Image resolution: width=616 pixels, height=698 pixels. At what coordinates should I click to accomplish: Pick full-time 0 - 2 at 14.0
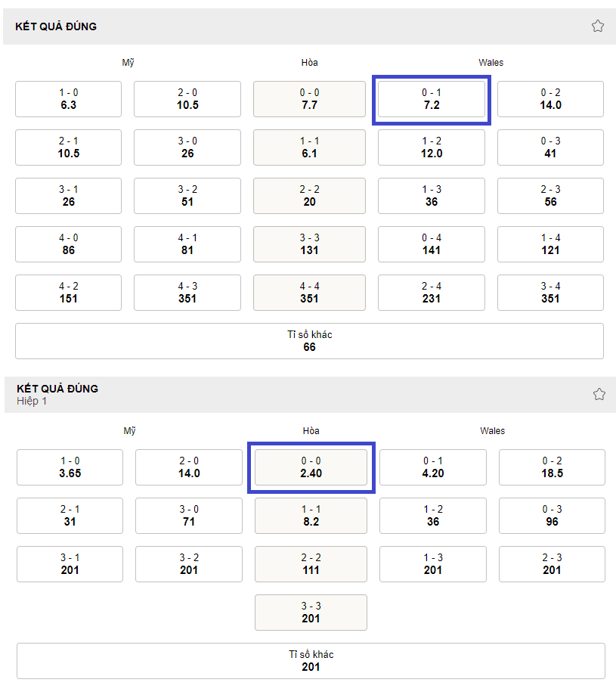[x=550, y=99]
